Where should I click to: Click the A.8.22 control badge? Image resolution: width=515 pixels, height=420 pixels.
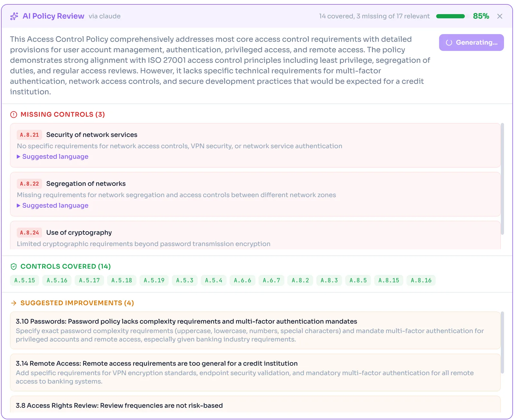[x=29, y=184]
